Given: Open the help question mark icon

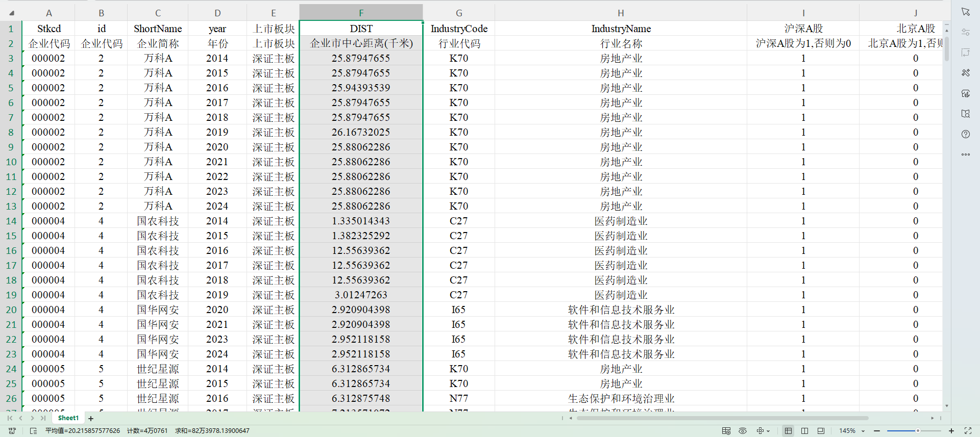Looking at the screenshot, I should click(x=965, y=134).
